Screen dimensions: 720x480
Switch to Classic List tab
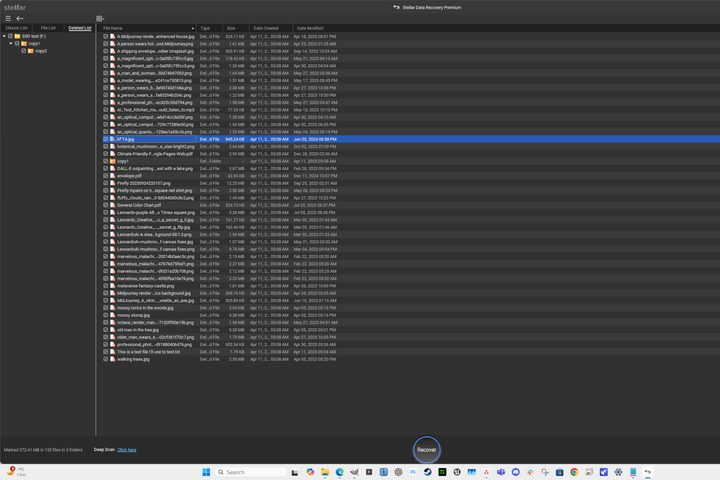(x=16, y=28)
